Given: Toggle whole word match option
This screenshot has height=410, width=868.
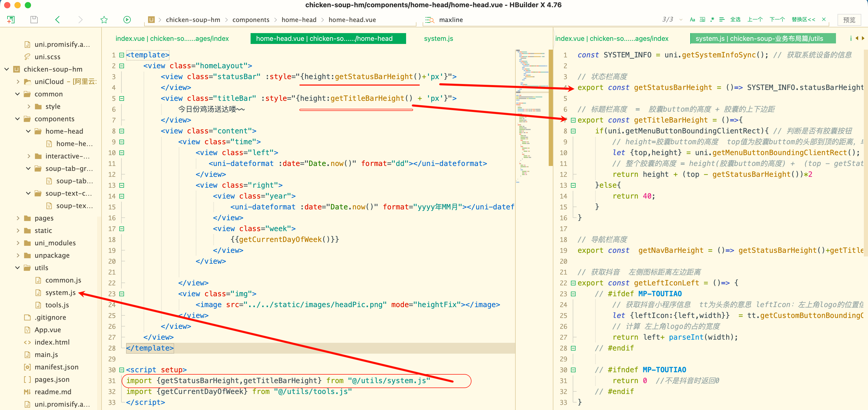Looking at the screenshot, I should pyautogui.click(x=702, y=20).
